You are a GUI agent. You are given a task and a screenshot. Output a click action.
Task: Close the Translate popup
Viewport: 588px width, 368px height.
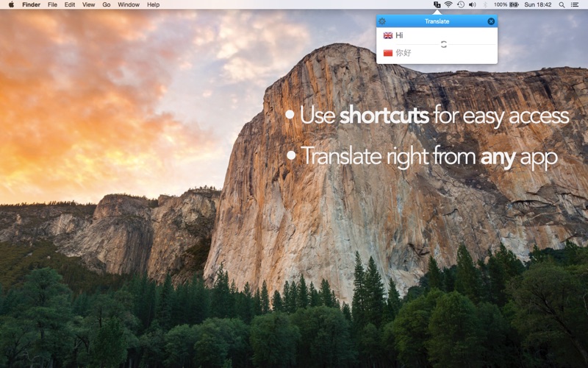click(x=491, y=21)
